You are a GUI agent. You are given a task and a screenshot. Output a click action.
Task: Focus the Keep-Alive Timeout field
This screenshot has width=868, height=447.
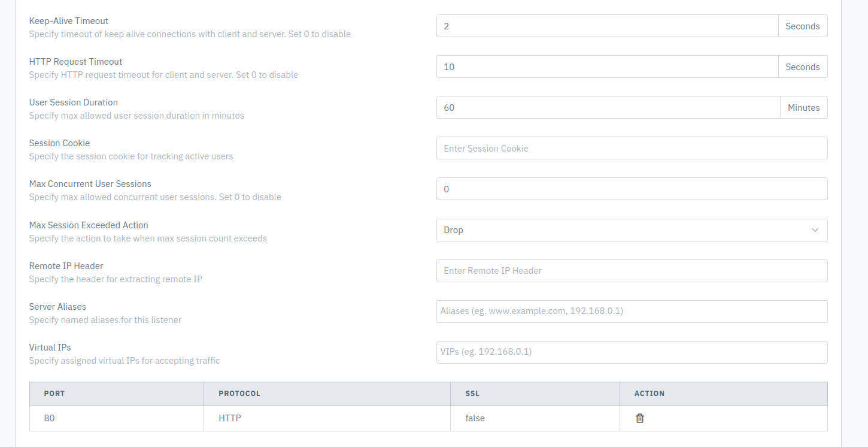607,26
